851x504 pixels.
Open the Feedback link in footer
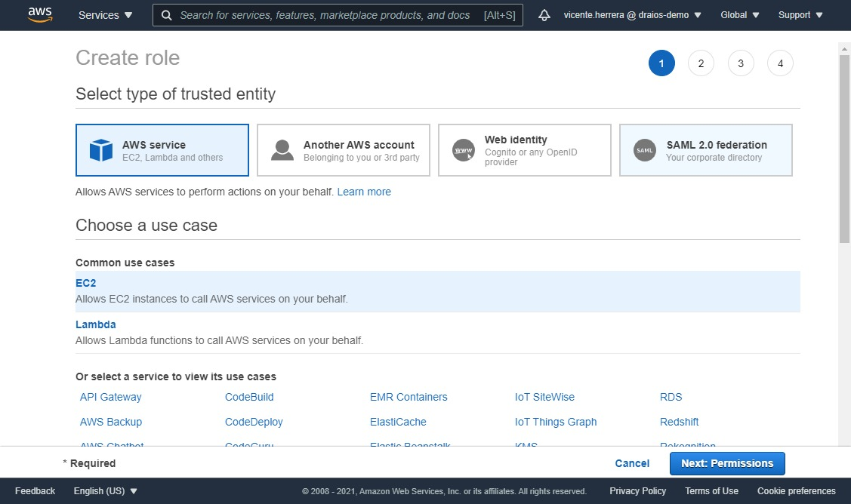pyautogui.click(x=35, y=491)
